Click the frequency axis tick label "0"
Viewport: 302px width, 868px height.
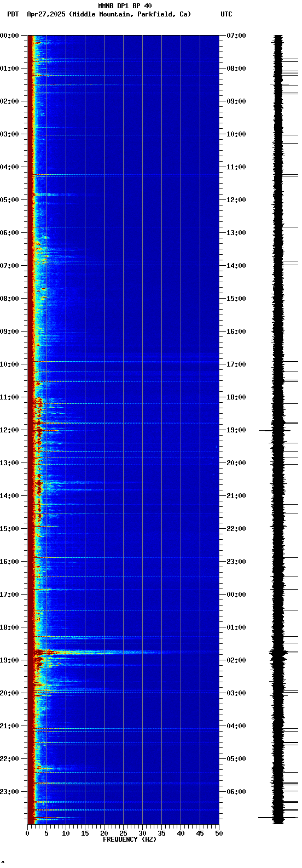pos(27,833)
